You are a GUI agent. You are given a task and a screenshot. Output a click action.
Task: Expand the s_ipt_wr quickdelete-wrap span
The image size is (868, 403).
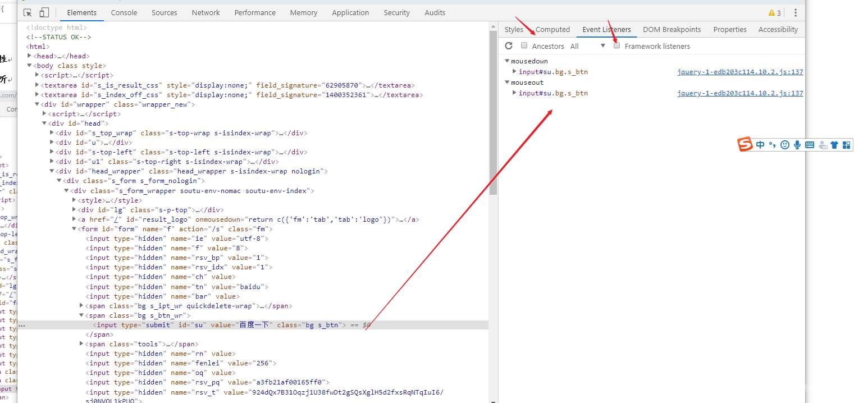pyautogui.click(x=81, y=306)
